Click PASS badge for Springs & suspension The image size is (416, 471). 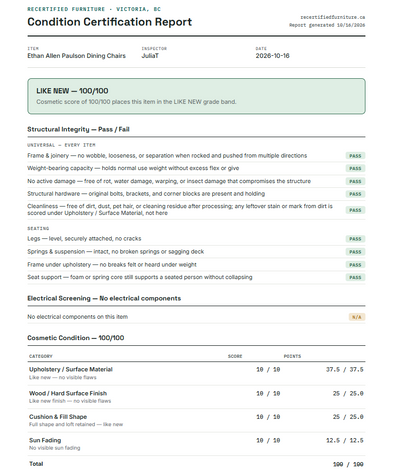355,252
